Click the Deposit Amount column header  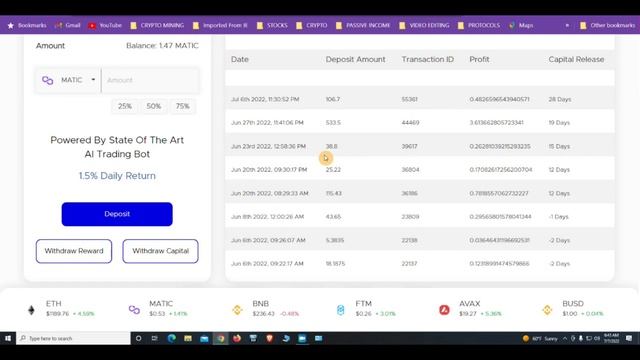pyautogui.click(x=355, y=59)
